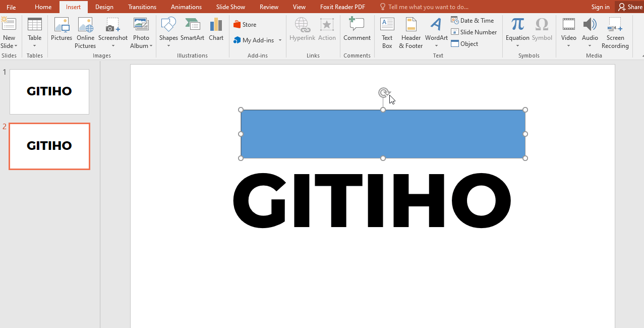Open the Review ribbon tab
The width and height of the screenshot is (644, 328).
[268, 7]
